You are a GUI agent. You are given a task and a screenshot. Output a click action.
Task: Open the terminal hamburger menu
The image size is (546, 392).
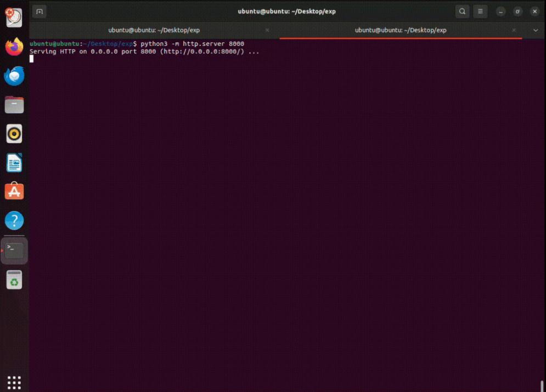click(x=480, y=12)
